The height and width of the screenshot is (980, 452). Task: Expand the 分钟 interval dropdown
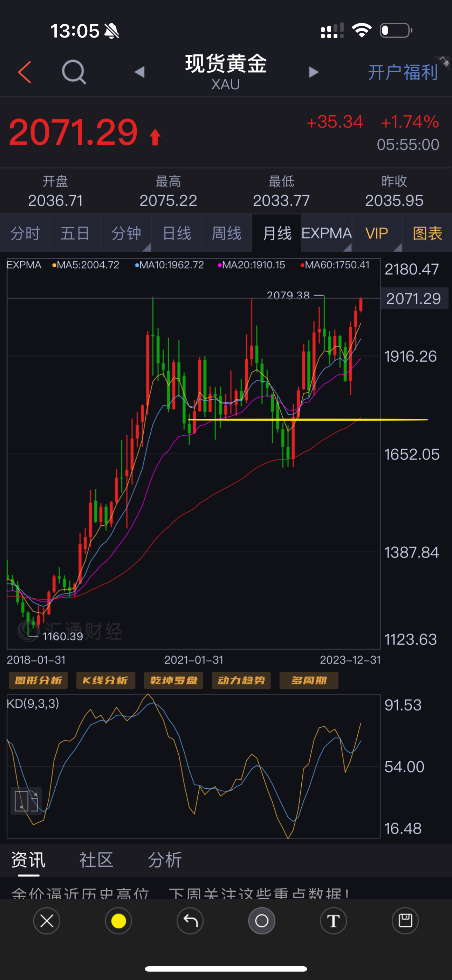[126, 233]
